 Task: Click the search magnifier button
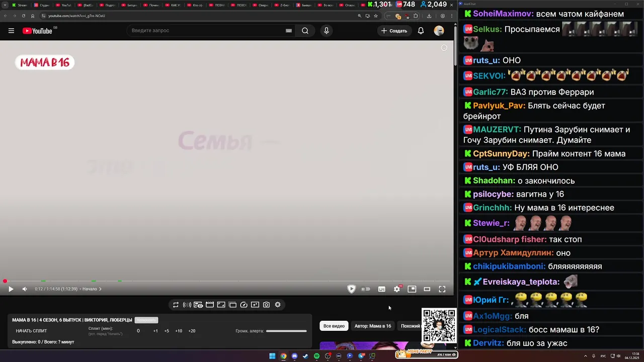305,31
